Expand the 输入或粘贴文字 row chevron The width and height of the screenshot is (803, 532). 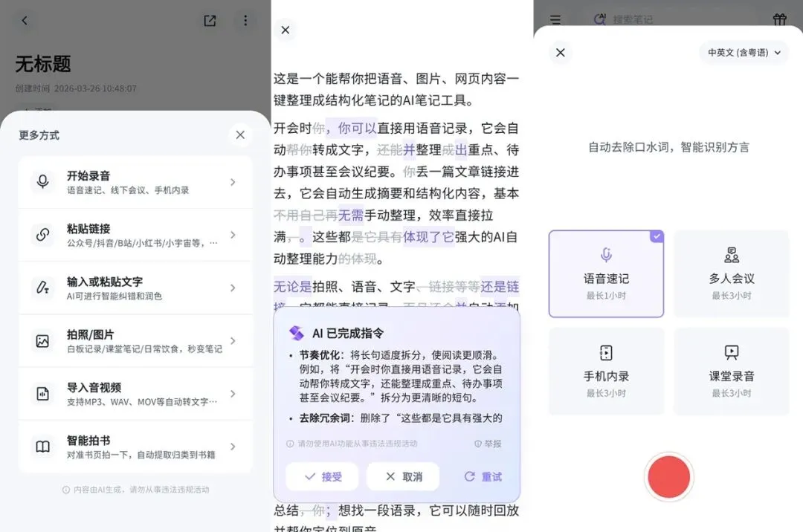(x=233, y=288)
